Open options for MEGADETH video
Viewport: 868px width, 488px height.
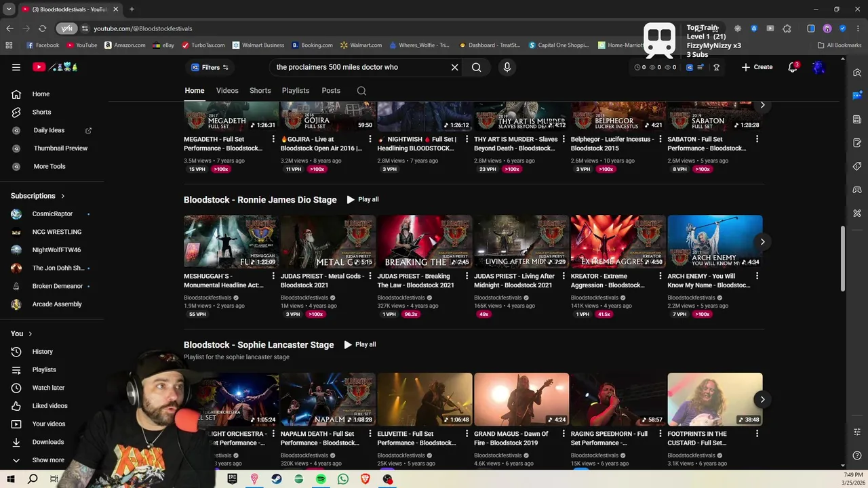[273, 139]
